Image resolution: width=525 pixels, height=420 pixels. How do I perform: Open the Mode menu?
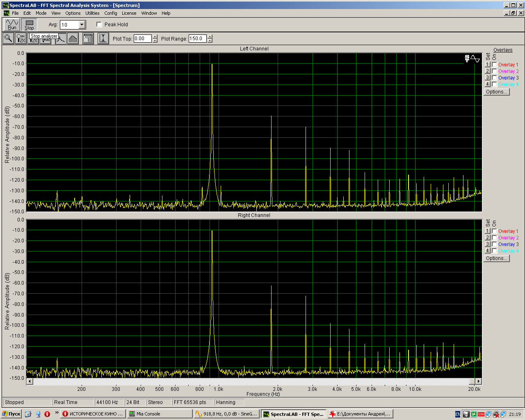tap(41, 13)
